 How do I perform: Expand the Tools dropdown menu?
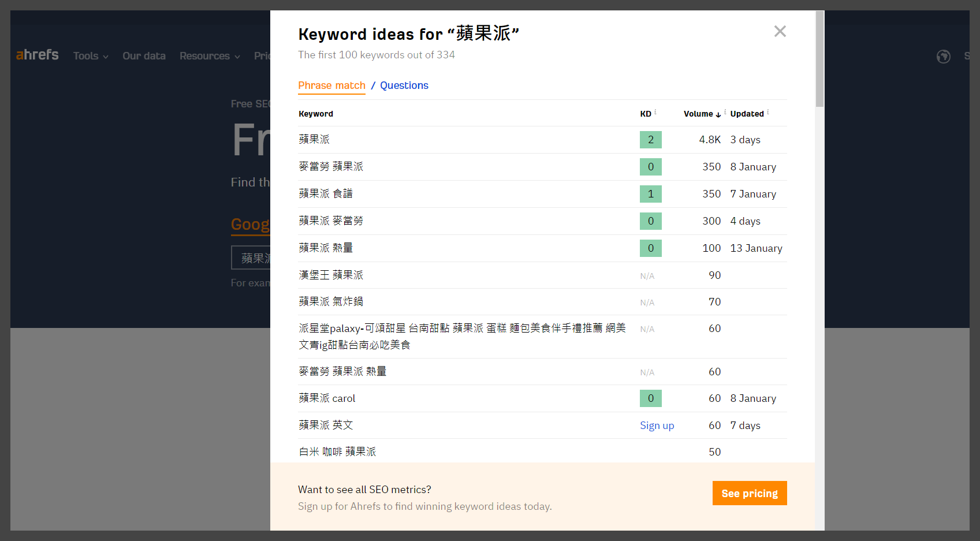pos(91,56)
